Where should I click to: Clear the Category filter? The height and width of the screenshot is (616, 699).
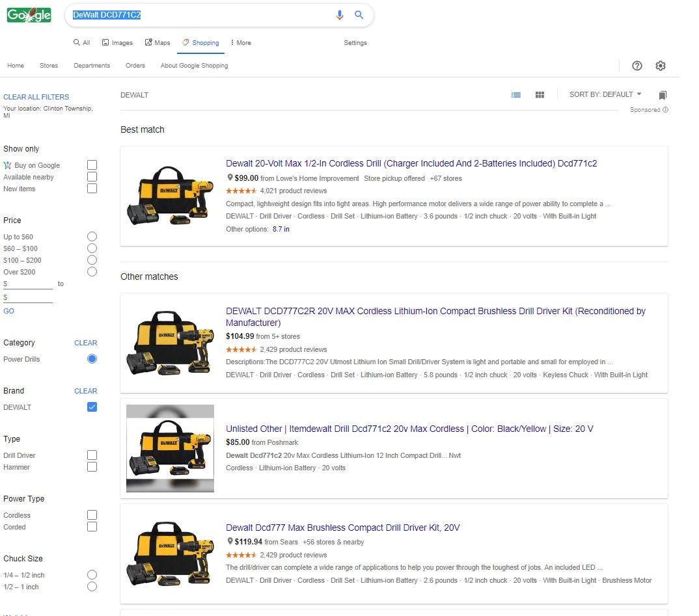pyautogui.click(x=86, y=343)
